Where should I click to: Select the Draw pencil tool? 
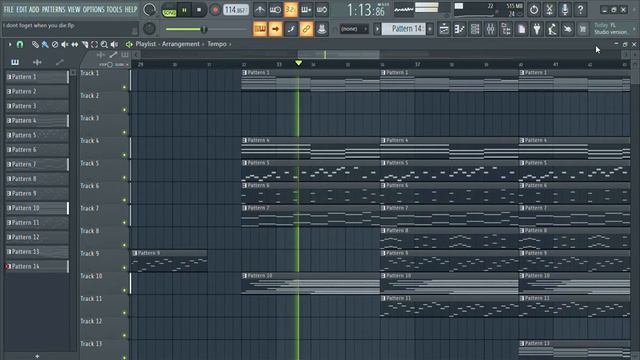tap(36, 44)
